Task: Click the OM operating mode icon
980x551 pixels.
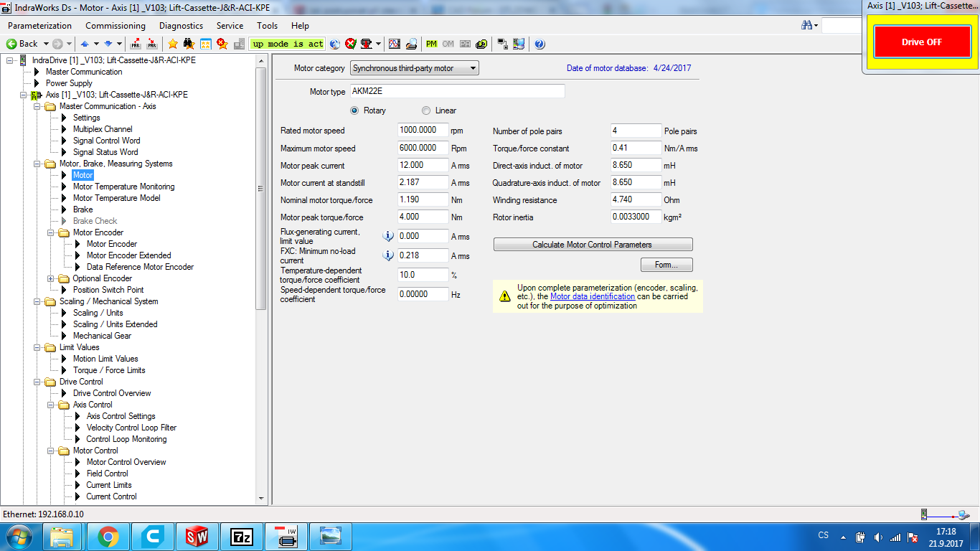Action: 448,44
